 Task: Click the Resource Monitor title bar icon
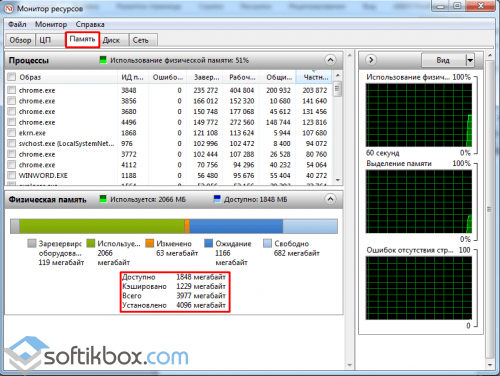point(9,8)
